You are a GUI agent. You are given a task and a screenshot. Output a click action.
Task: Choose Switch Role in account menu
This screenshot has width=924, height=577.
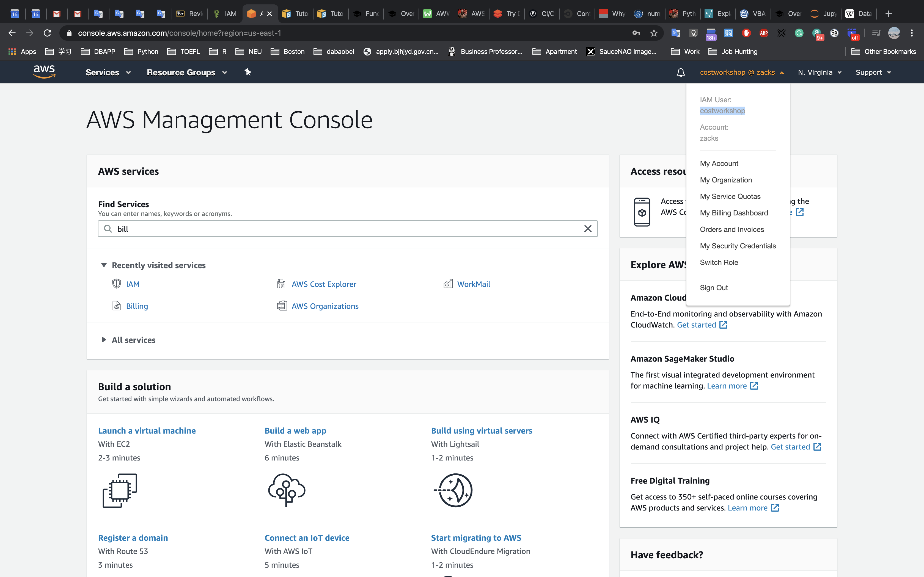(719, 262)
